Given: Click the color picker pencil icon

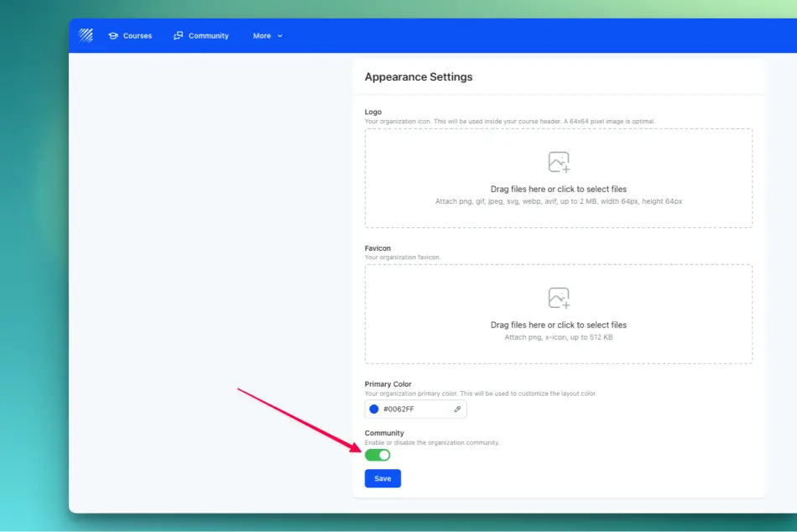Looking at the screenshot, I should click(457, 409).
